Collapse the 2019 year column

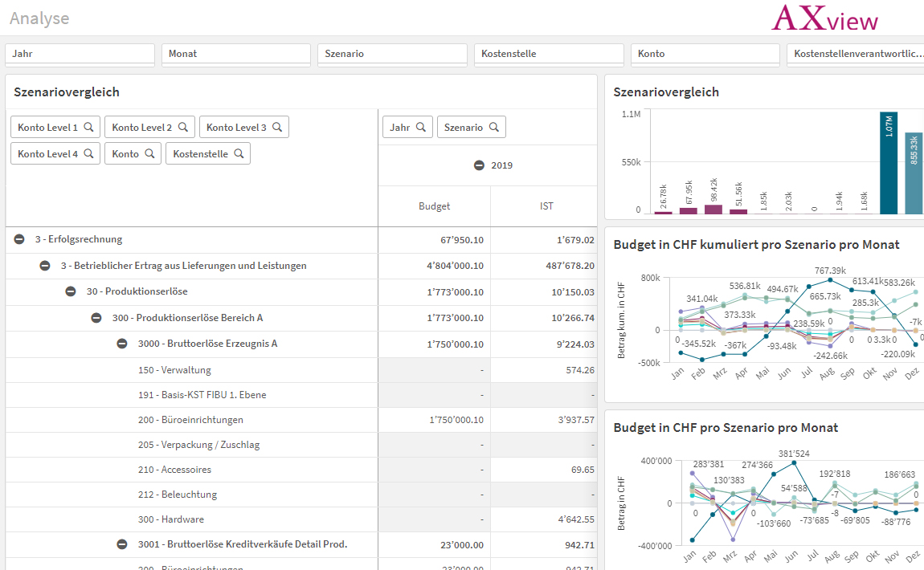pos(479,165)
